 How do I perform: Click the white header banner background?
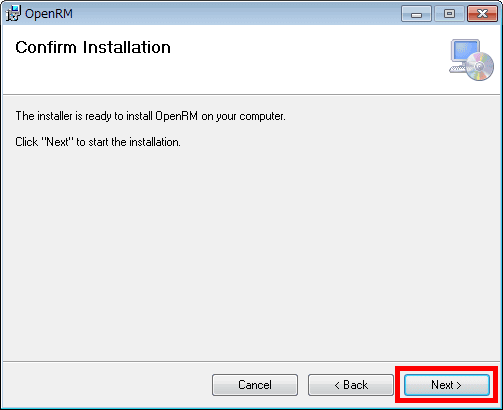coord(300,60)
